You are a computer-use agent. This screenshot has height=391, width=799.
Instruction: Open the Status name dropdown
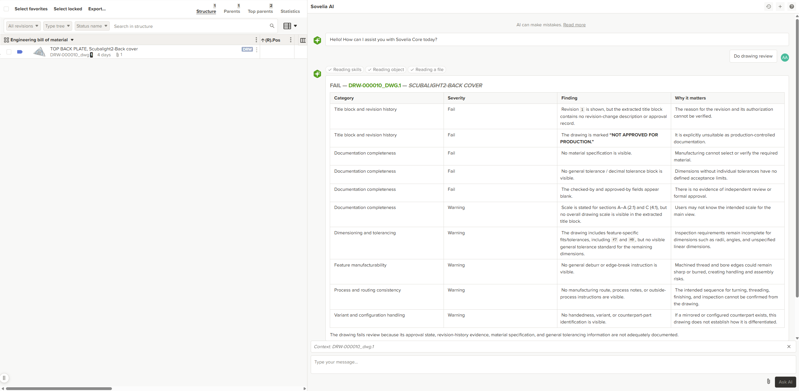92,26
